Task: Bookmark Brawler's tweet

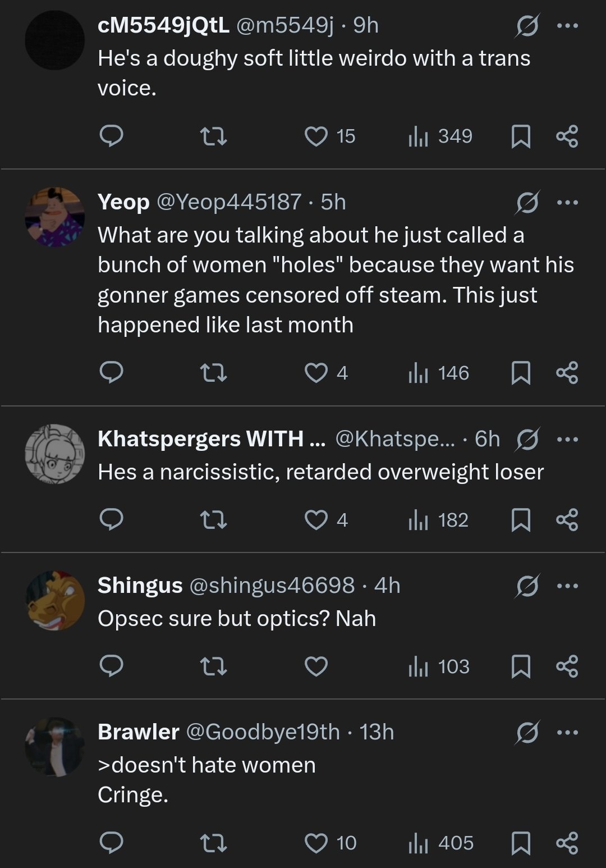Action: click(521, 843)
